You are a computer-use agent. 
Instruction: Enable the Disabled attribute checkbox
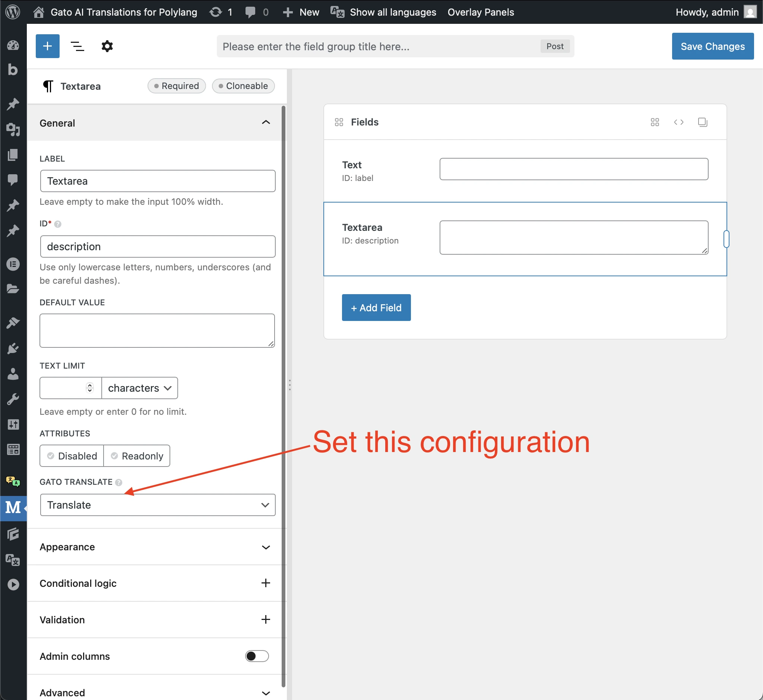51,456
